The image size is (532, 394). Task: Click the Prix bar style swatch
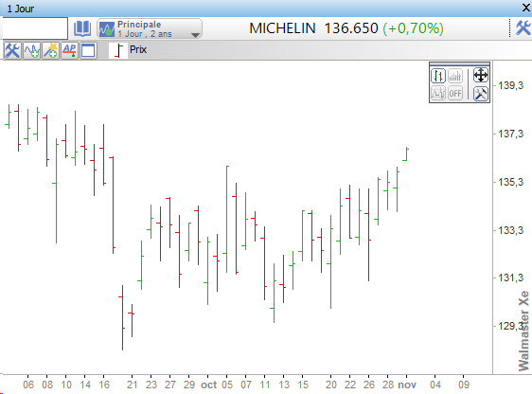point(118,50)
